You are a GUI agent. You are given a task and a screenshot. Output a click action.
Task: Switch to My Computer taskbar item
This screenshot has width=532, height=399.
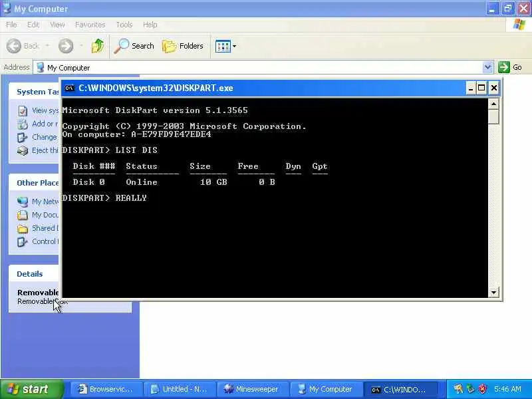(x=327, y=389)
